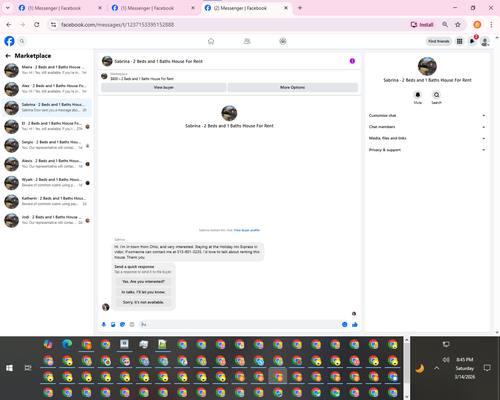Click the Install app button
Screen dimensions: 500x400
point(422,25)
